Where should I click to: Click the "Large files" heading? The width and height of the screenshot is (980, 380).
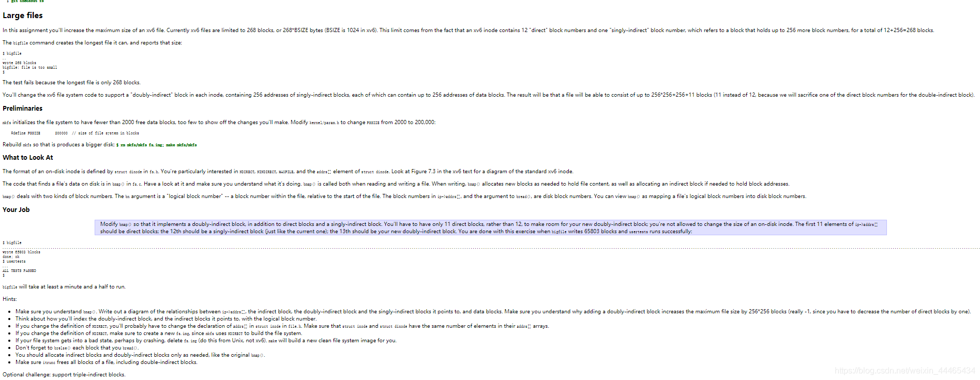pyautogui.click(x=23, y=16)
